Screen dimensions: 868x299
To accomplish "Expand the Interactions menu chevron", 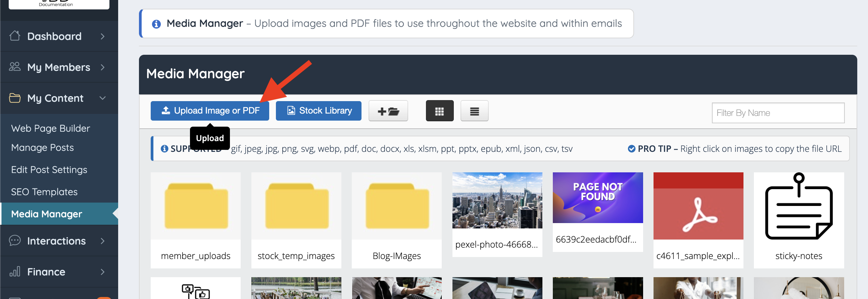I will click(102, 241).
